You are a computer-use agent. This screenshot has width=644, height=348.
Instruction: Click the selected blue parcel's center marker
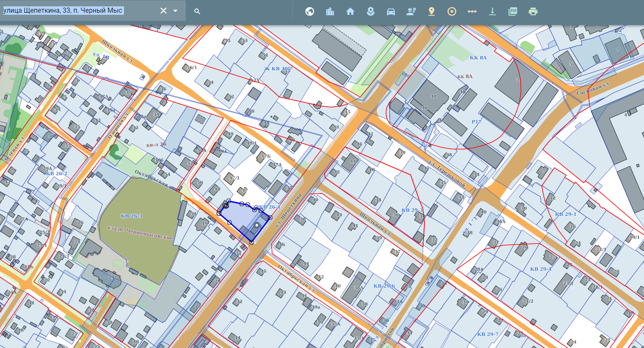[x=256, y=226]
